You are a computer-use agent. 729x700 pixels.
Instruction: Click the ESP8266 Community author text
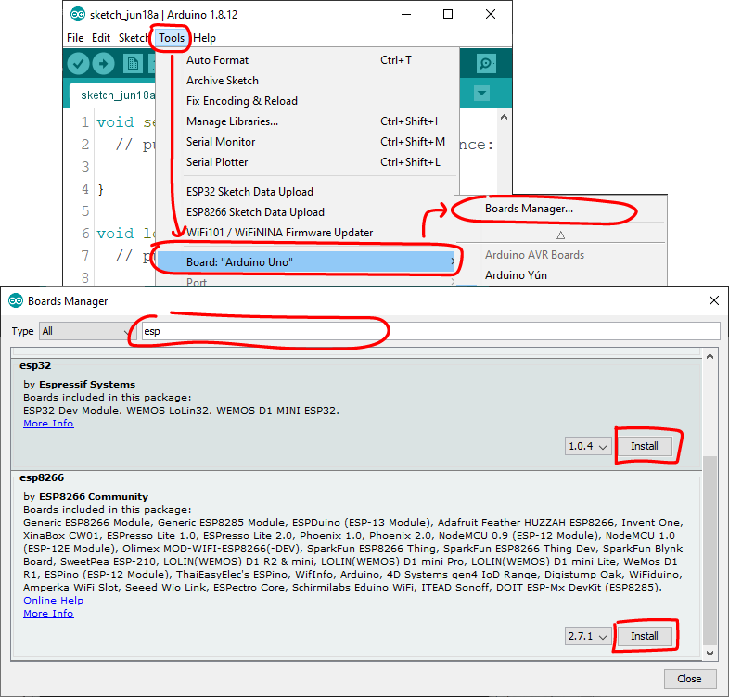pos(94,496)
